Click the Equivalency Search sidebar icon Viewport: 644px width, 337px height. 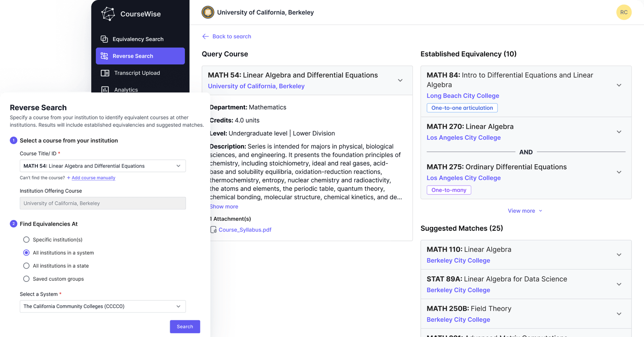pos(104,39)
